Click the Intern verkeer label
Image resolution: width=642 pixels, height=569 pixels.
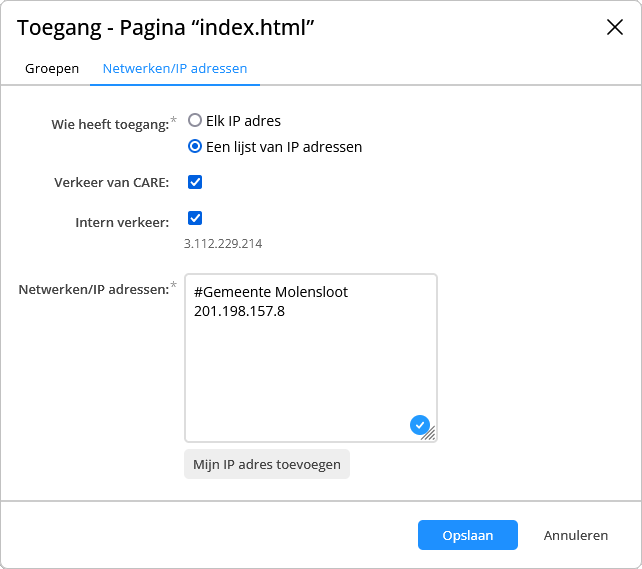pos(122,222)
